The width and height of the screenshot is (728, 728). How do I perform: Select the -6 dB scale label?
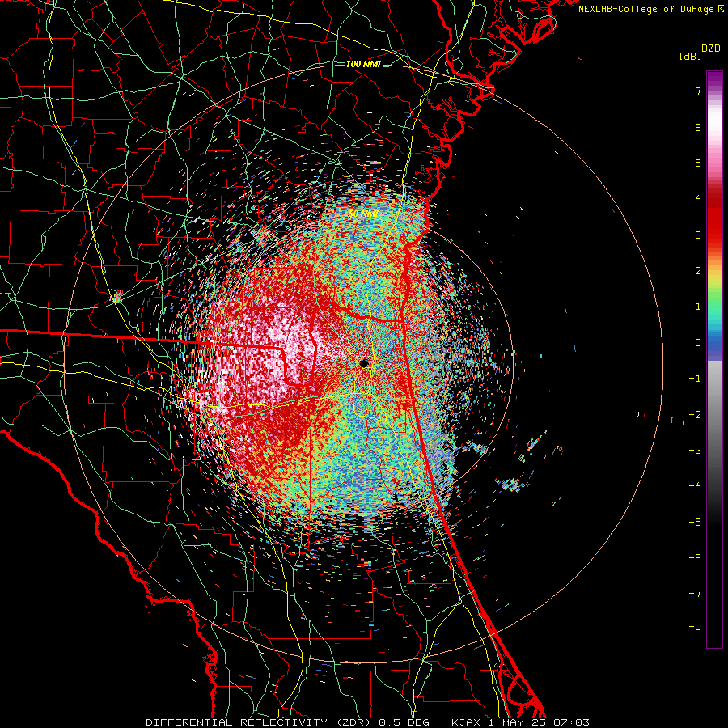tap(695, 558)
